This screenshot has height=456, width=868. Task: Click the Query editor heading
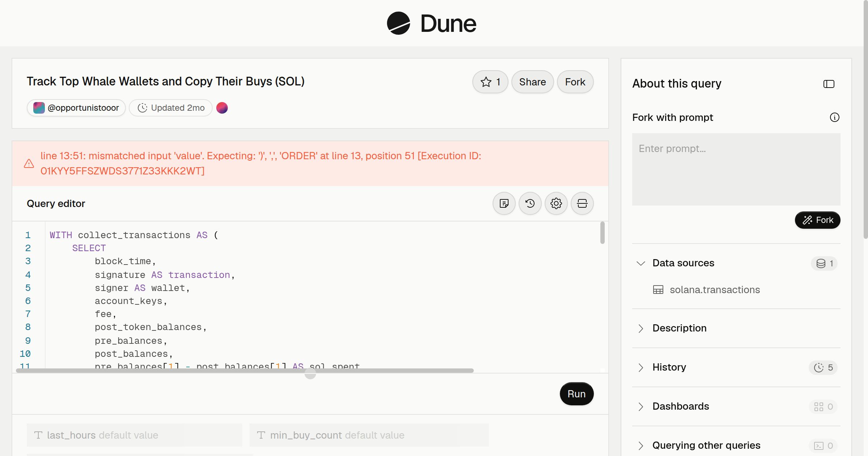[x=56, y=203]
